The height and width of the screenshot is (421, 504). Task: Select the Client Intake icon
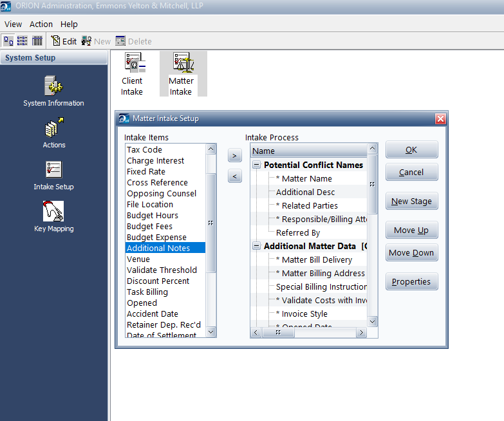(x=132, y=74)
